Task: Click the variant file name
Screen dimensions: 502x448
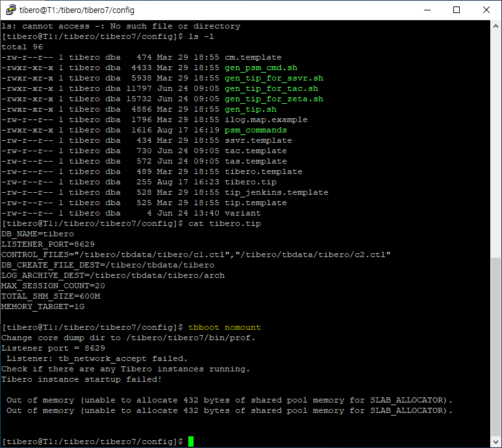Action: [x=243, y=214]
